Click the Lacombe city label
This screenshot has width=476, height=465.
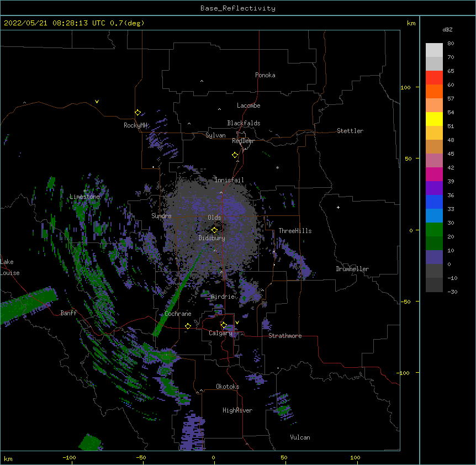[248, 105]
